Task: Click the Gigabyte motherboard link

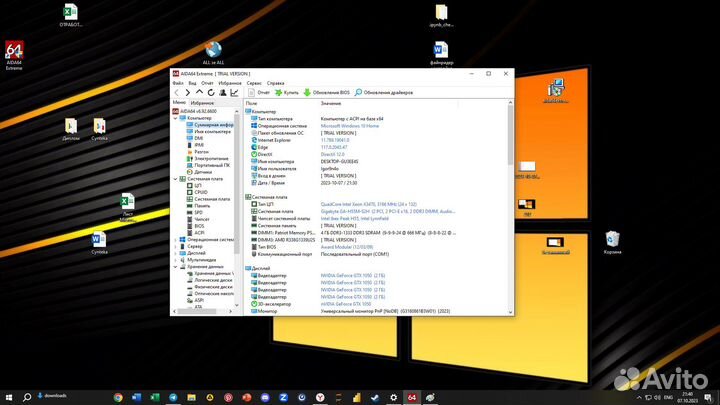Action: [x=388, y=212]
